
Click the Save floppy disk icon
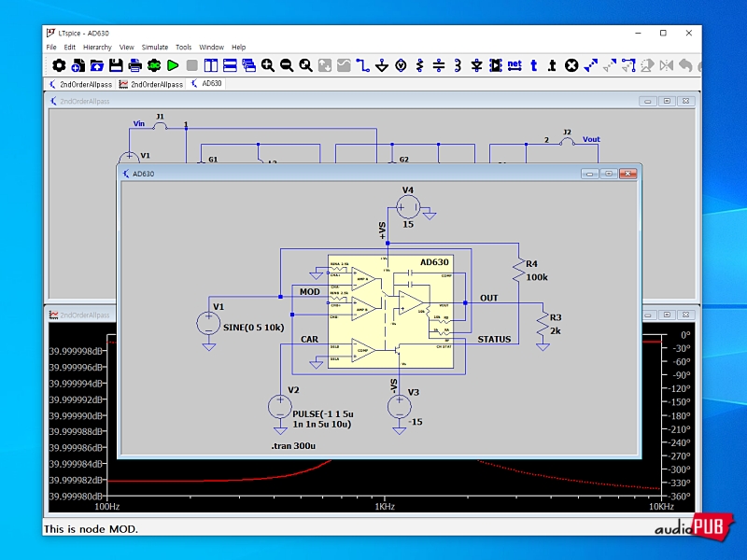[116, 65]
